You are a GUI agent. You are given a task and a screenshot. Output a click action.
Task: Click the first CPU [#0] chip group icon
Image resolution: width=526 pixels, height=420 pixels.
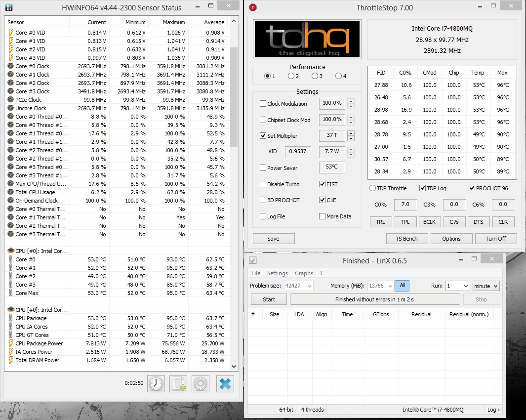coord(11,251)
